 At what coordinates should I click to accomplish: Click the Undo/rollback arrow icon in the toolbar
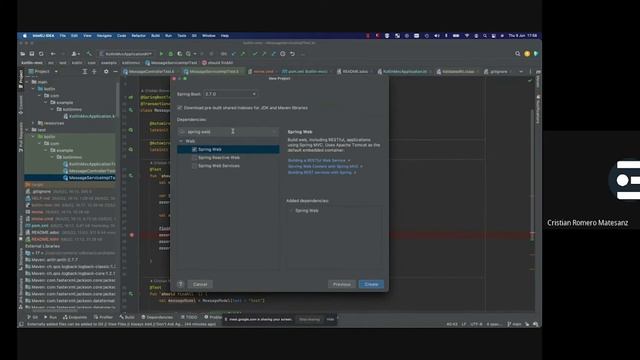tap(292, 54)
